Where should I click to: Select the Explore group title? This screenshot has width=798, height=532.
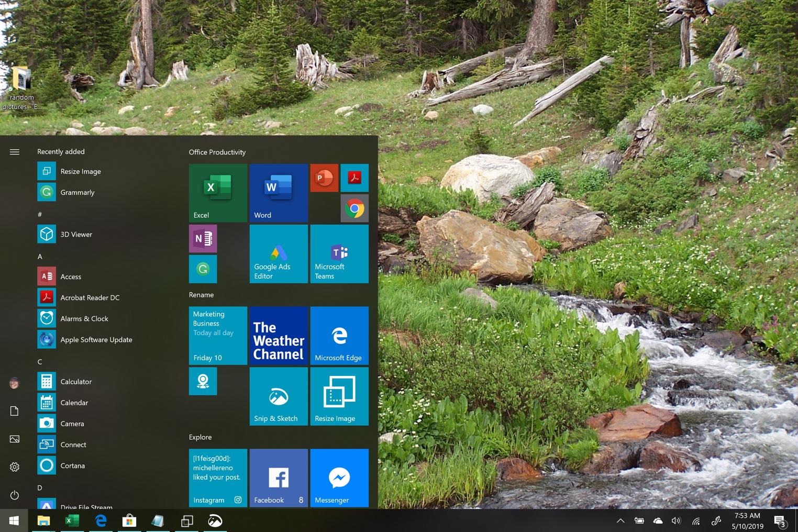(x=201, y=437)
